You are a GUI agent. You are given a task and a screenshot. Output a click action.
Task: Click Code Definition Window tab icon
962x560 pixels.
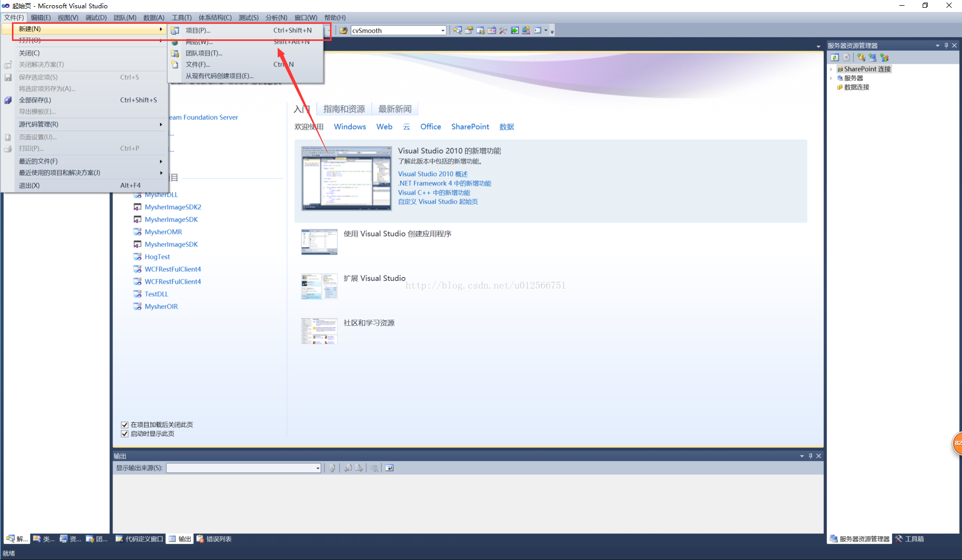point(119,539)
